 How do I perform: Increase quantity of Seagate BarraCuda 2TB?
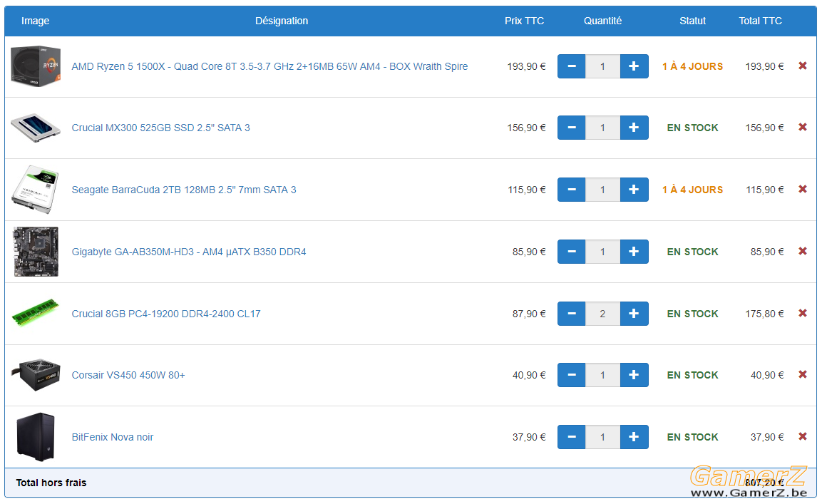pyautogui.click(x=634, y=190)
